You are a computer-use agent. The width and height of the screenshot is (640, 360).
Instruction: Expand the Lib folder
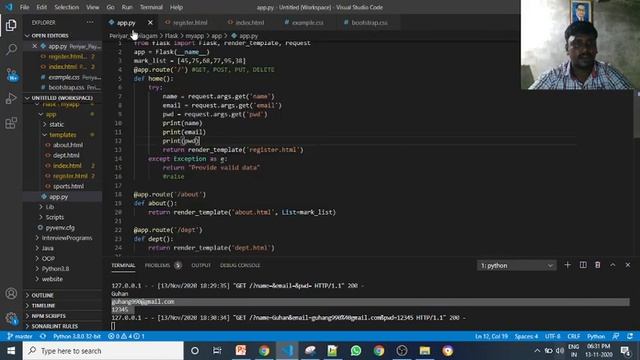pyautogui.click(x=50, y=207)
